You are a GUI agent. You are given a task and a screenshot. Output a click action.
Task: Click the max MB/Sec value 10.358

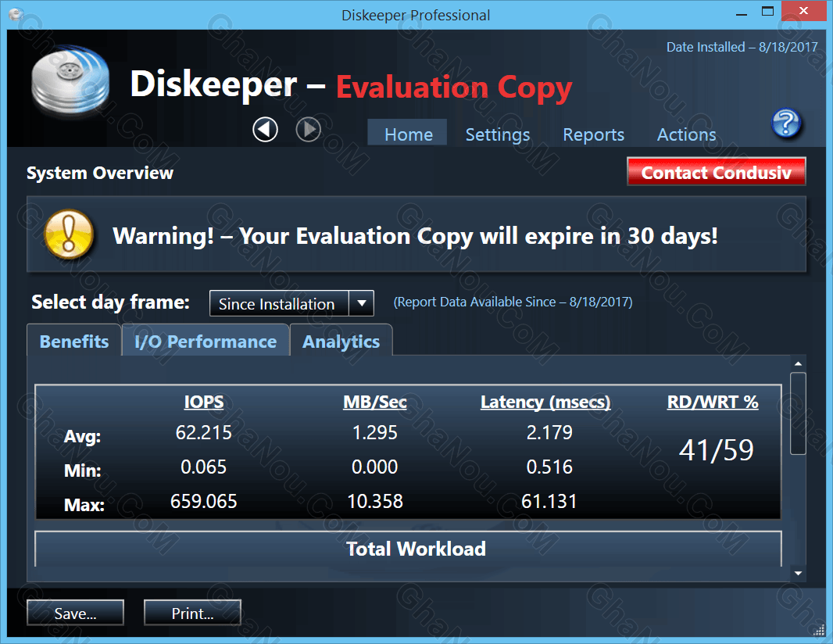tap(374, 501)
